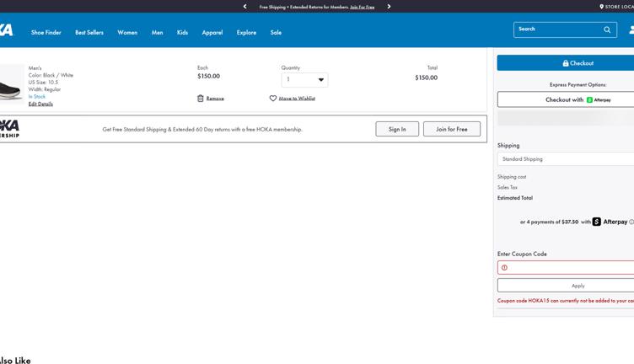Click the Remove link

(x=215, y=99)
